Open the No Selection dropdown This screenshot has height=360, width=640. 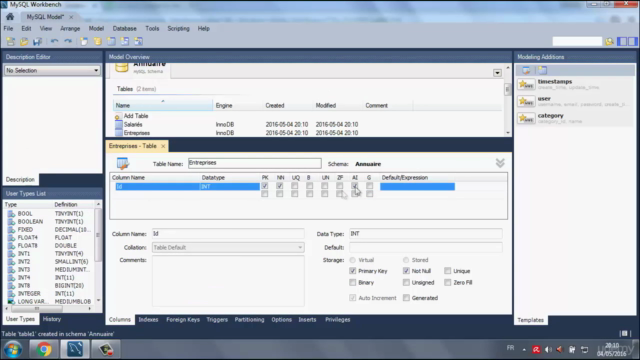coord(52,71)
